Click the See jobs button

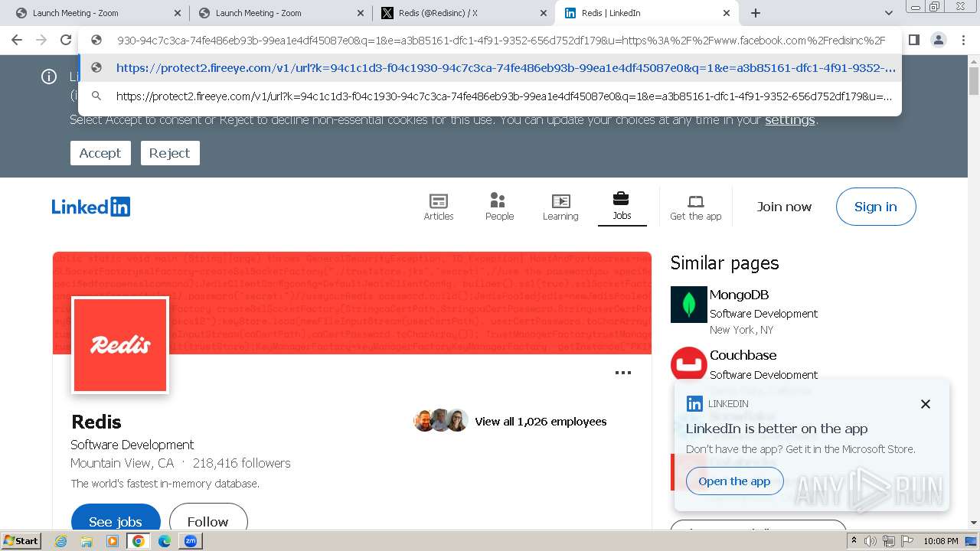click(116, 520)
